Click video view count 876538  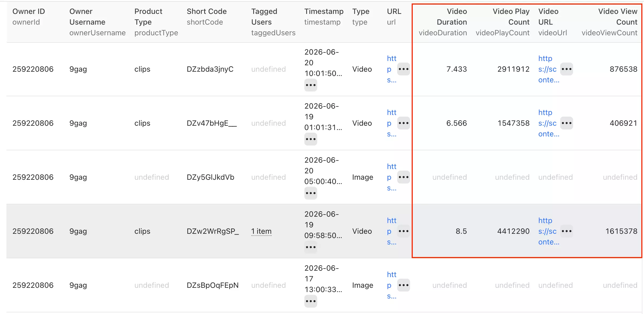pos(623,69)
